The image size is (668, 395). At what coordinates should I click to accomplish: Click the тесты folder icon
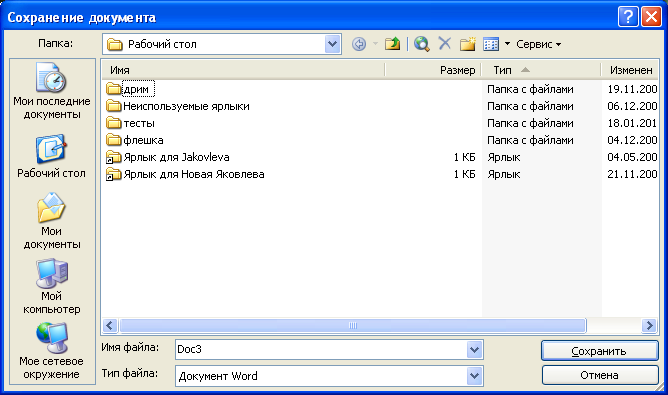pyautogui.click(x=113, y=123)
